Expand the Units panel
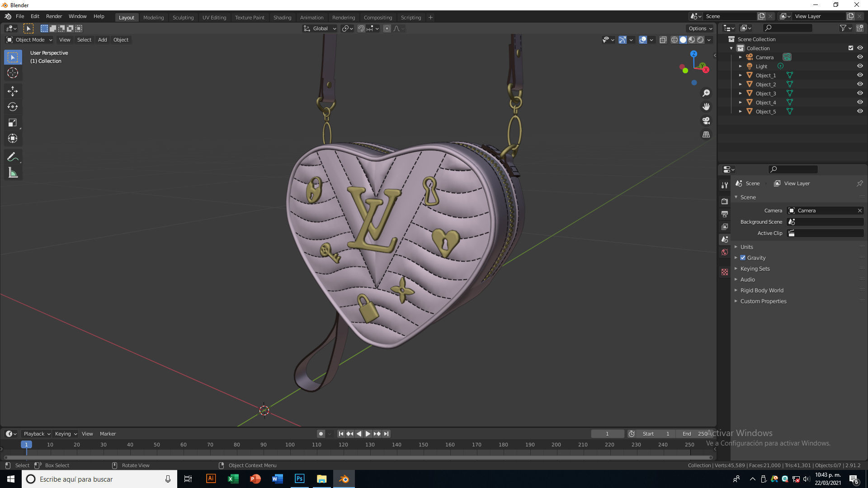Viewport: 868px width, 488px height. click(747, 247)
